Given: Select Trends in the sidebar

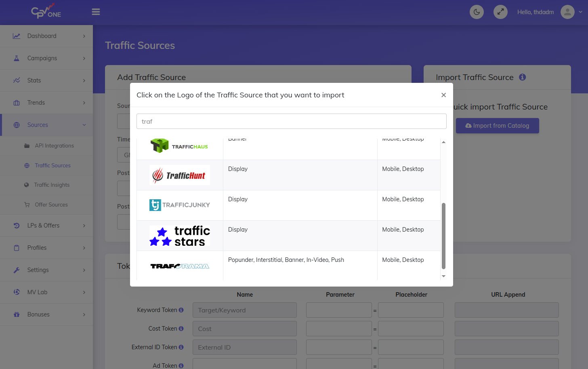Looking at the screenshot, I should pos(46,102).
